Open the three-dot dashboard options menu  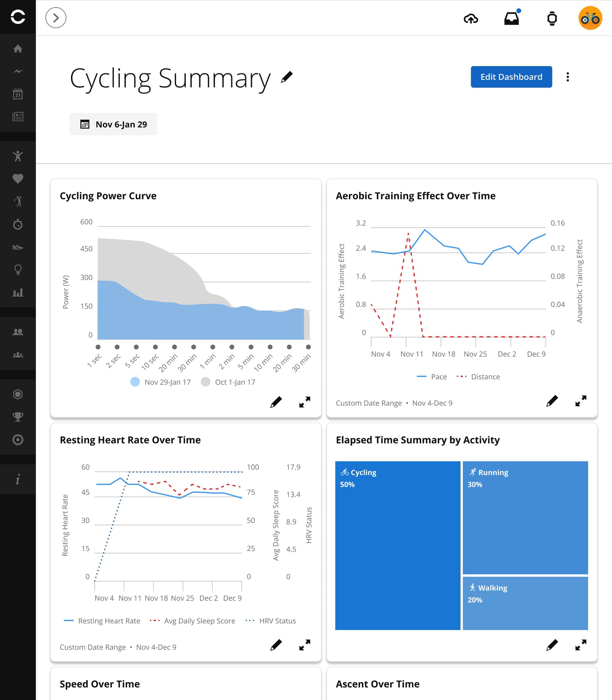tap(568, 77)
